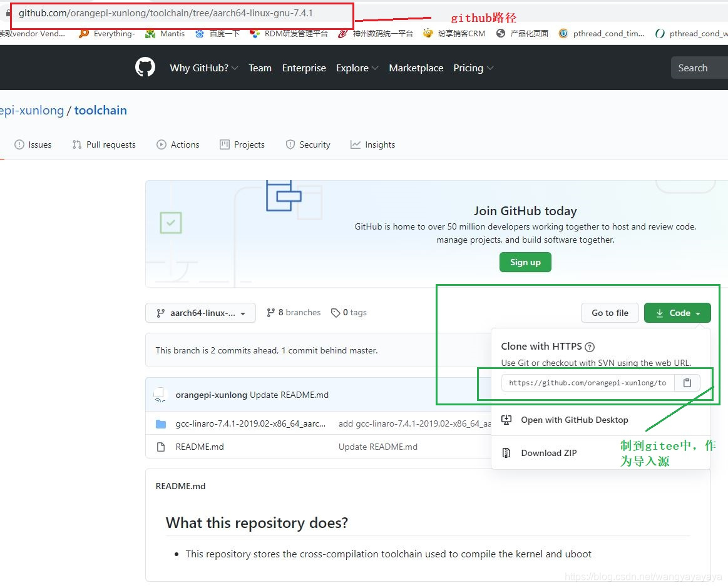Click the README.md file header label
This screenshot has width=728, height=588.
[181, 486]
